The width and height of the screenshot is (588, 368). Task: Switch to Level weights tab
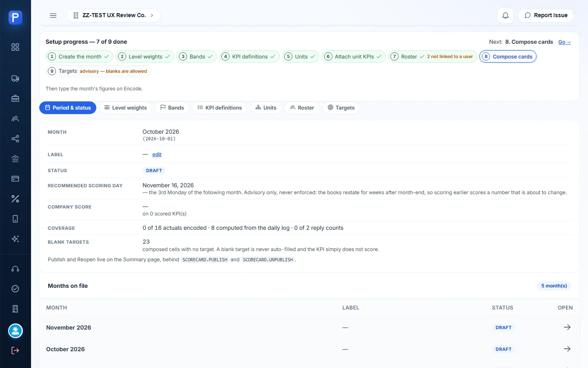[125, 108]
